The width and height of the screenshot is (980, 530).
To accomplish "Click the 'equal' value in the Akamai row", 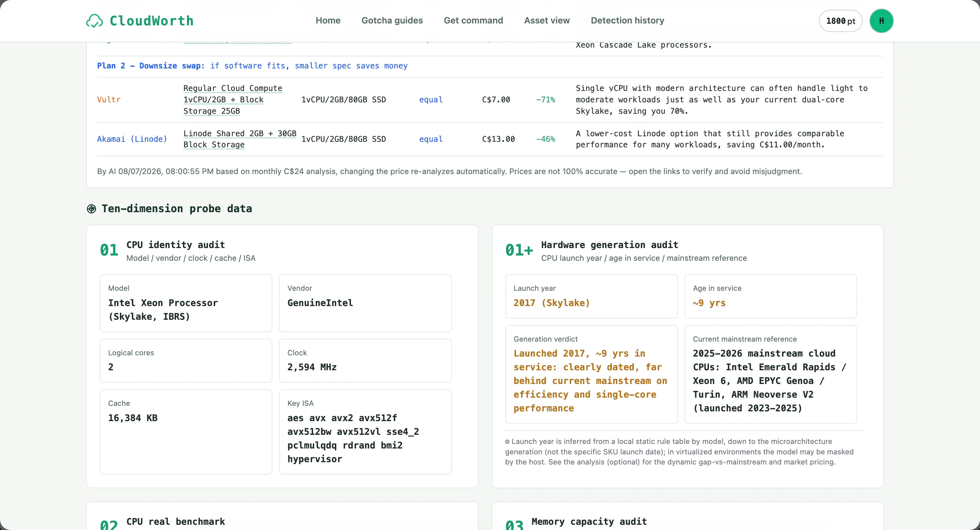I will (x=431, y=139).
